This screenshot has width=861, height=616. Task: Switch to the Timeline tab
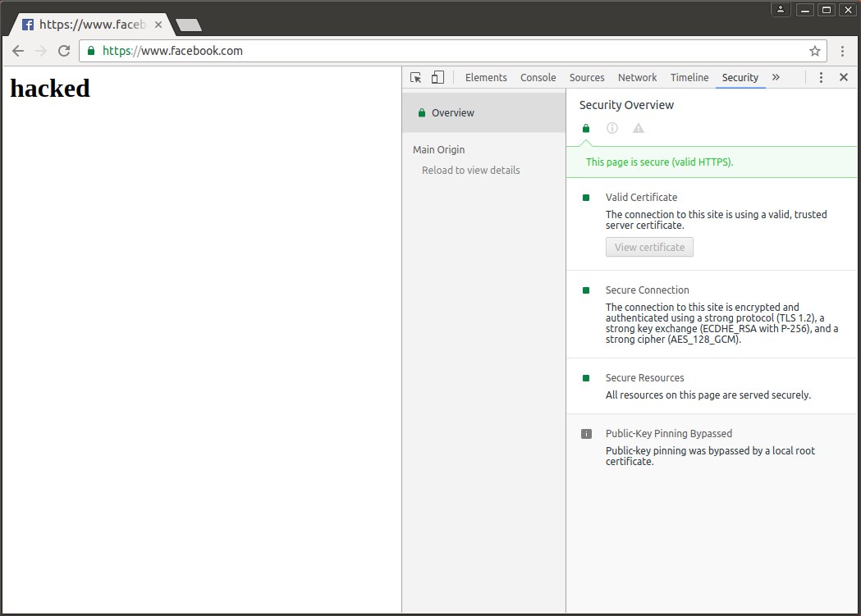coord(689,77)
